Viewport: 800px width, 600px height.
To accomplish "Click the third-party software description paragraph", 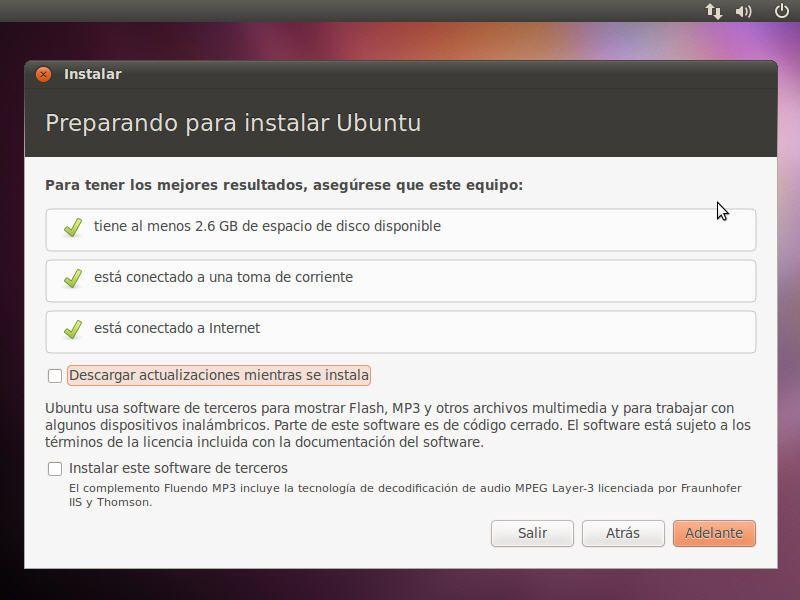I will click(x=398, y=425).
